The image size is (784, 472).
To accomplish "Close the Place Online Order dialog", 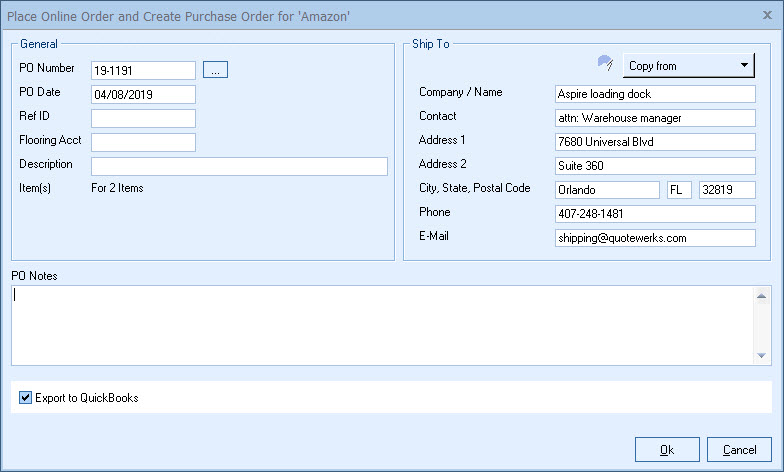I will [768, 14].
